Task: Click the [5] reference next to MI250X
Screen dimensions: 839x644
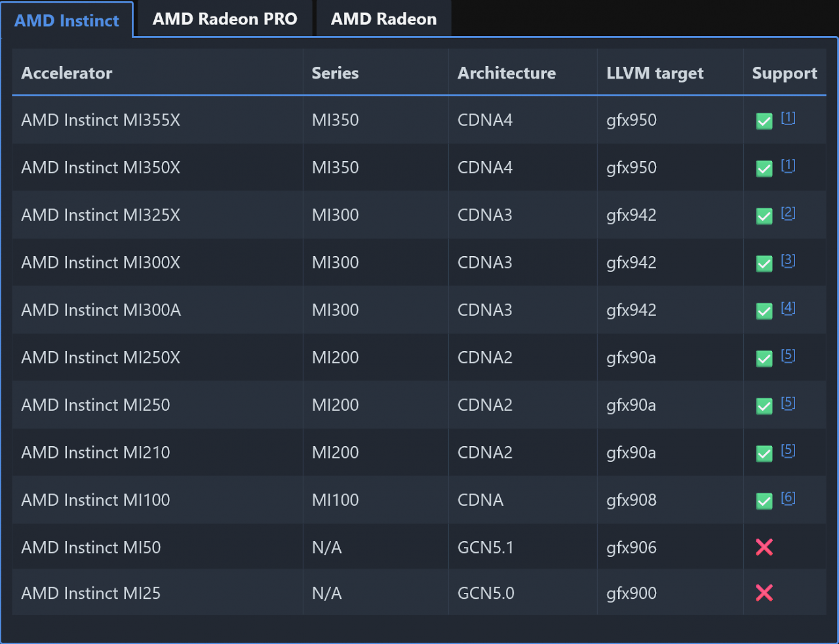Action: point(789,355)
